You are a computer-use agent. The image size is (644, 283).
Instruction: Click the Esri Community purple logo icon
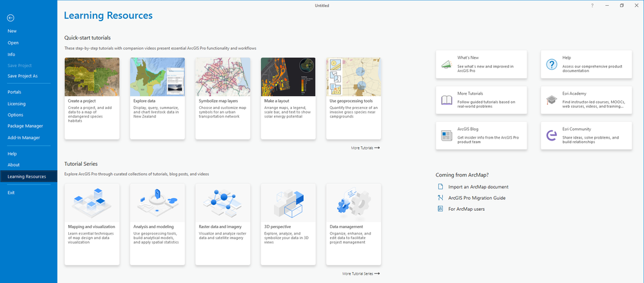551,135
